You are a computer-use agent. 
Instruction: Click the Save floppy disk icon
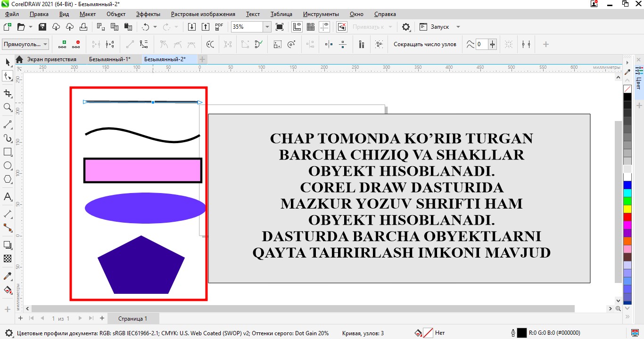tap(42, 27)
